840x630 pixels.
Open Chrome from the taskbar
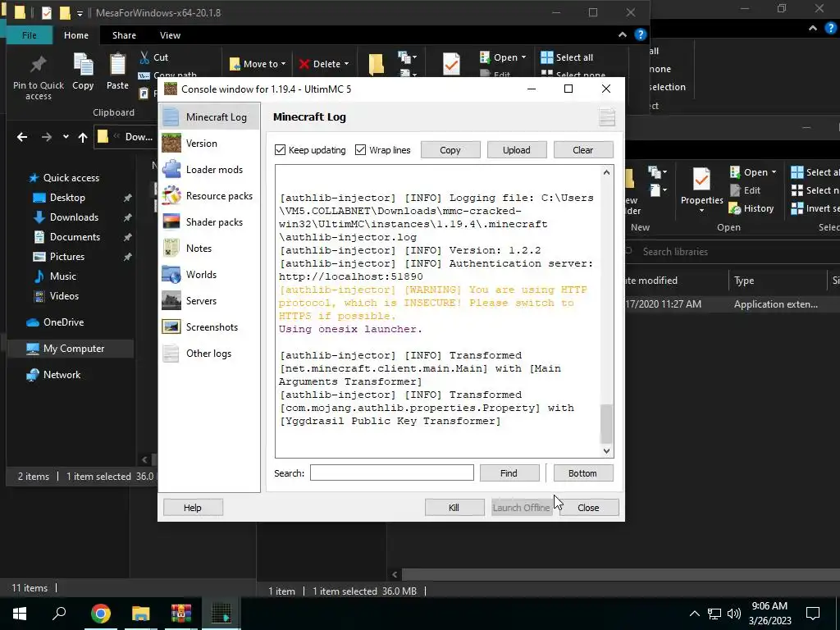click(x=101, y=614)
